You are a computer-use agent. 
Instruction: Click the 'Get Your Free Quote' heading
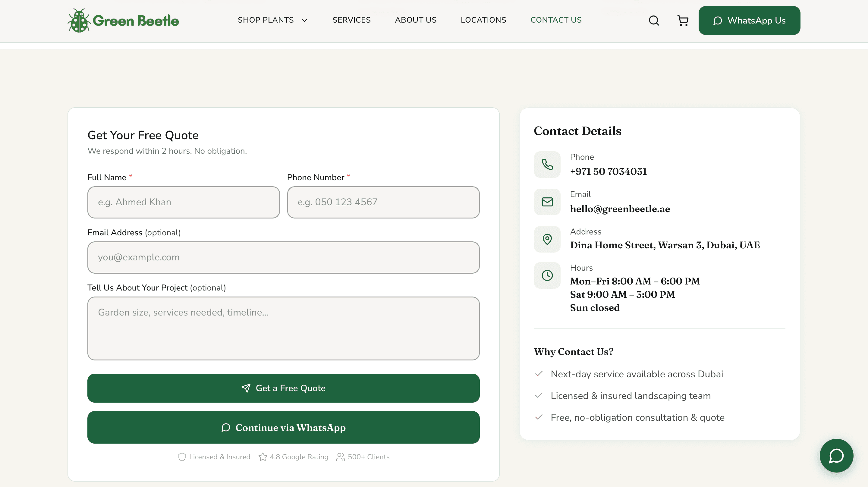(x=143, y=135)
